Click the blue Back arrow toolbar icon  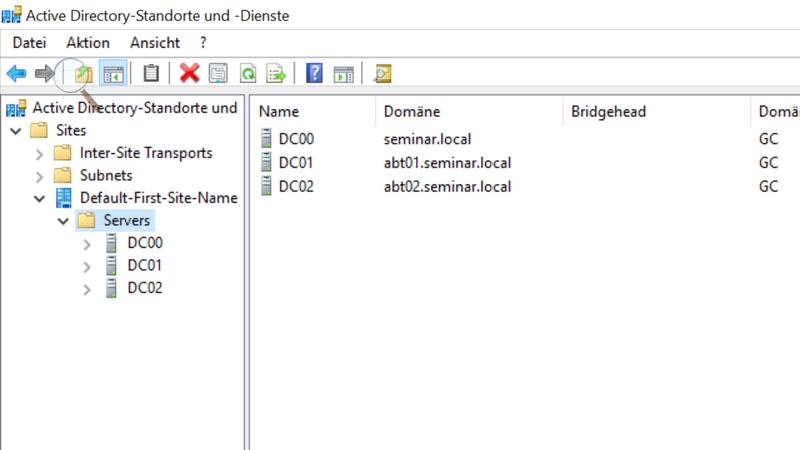pos(16,73)
